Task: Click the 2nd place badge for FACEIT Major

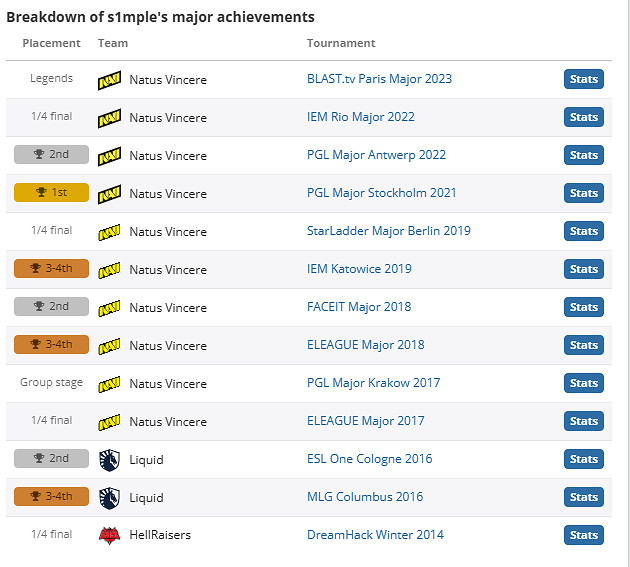Action: coord(51,307)
